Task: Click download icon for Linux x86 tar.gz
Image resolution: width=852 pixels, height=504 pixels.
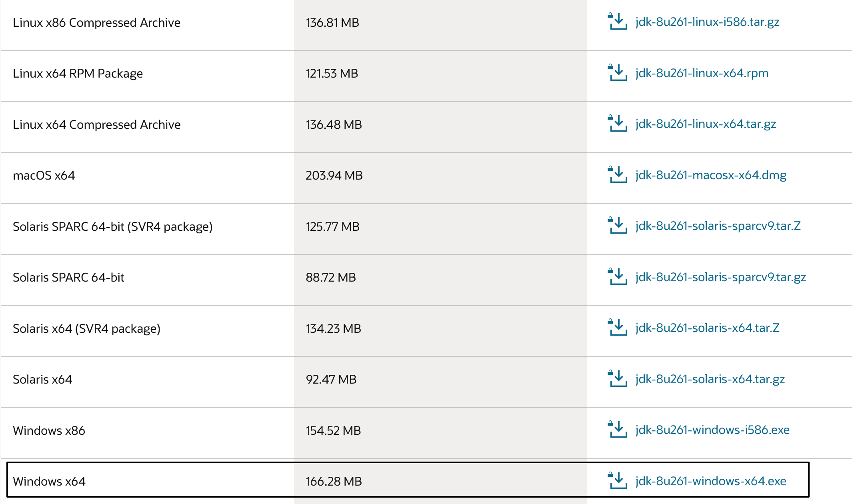Action: (618, 22)
